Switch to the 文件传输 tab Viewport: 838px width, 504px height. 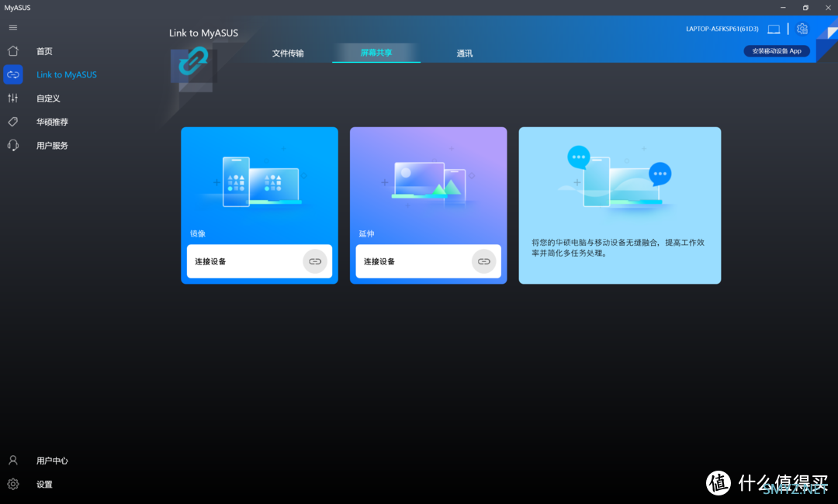tap(288, 53)
